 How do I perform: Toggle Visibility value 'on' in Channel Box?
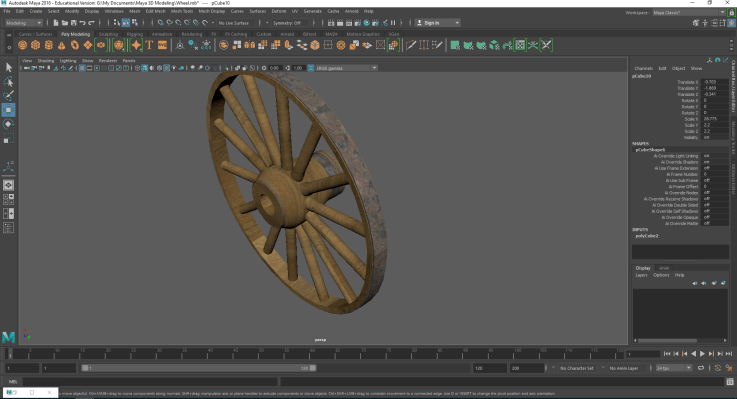(x=714, y=138)
